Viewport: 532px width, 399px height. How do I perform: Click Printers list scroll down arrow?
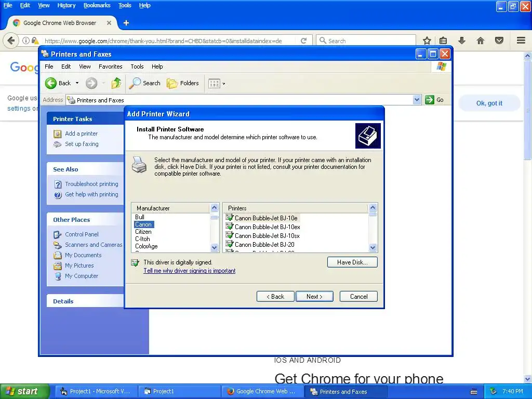coord(373,248)
